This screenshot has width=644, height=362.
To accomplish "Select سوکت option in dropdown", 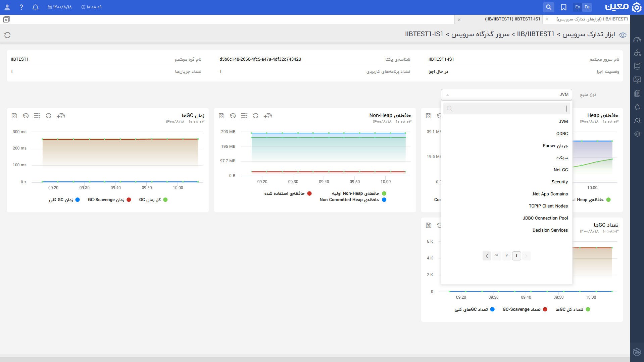I will pos(506,158).
